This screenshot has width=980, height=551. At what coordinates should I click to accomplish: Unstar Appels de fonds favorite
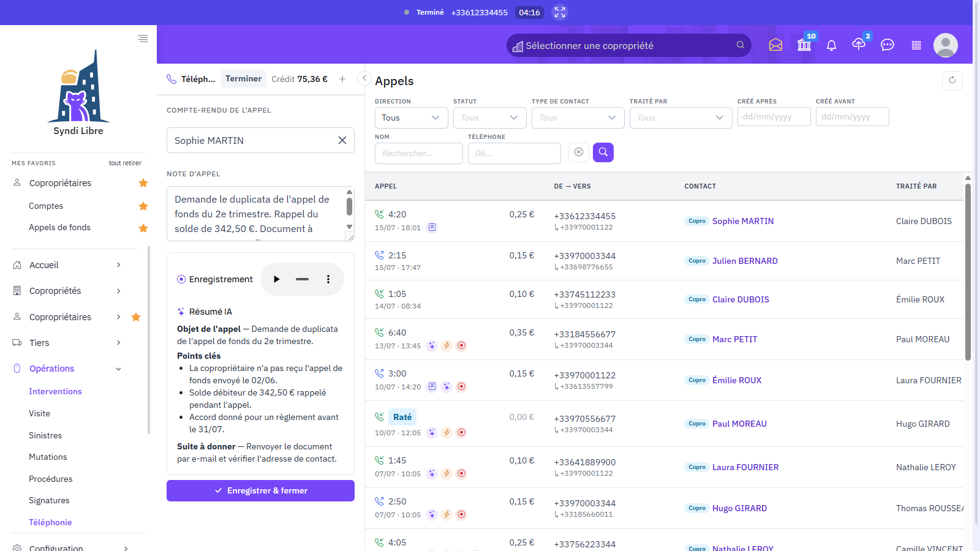point(143,228)
